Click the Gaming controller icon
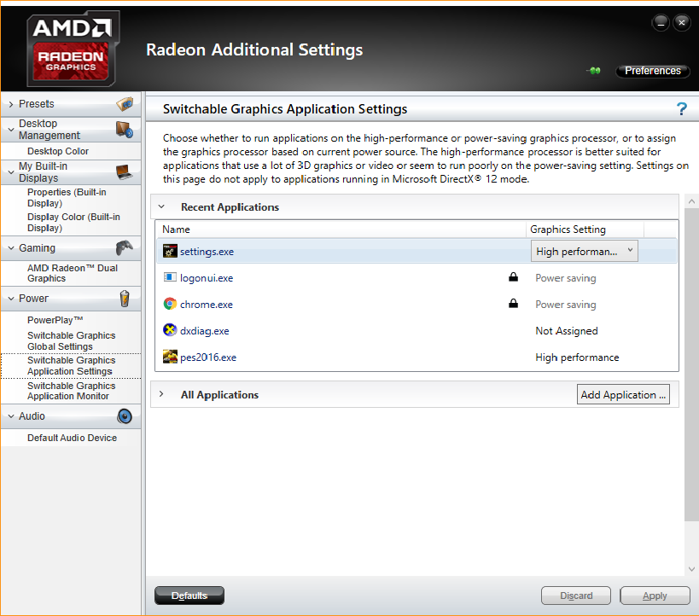Image resolution: width=699 pixels, height=616 pixels. pos(125,247)
